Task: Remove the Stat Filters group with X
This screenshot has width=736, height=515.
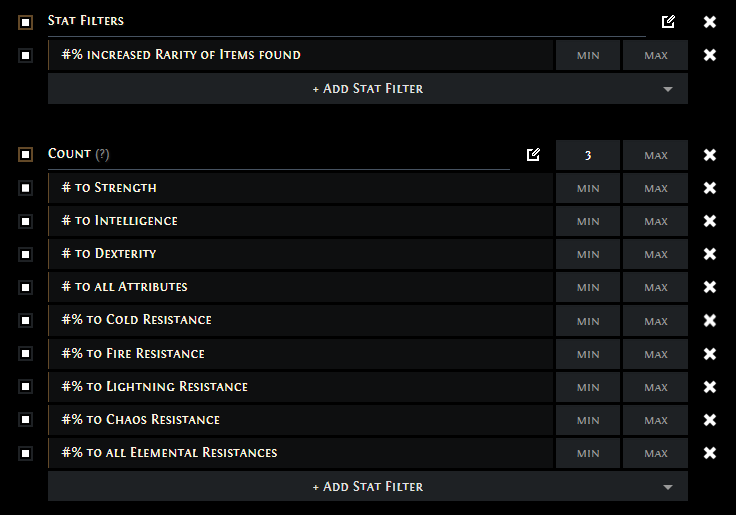Action: point(710,22)
